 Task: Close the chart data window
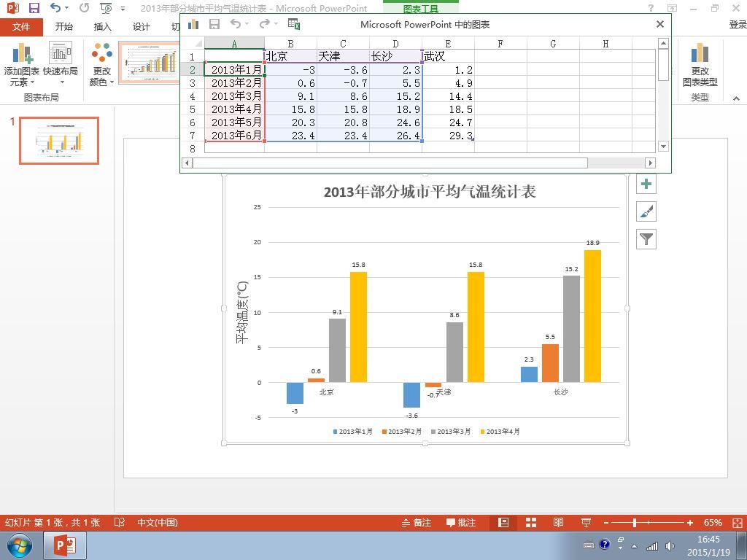click(659, 24)
